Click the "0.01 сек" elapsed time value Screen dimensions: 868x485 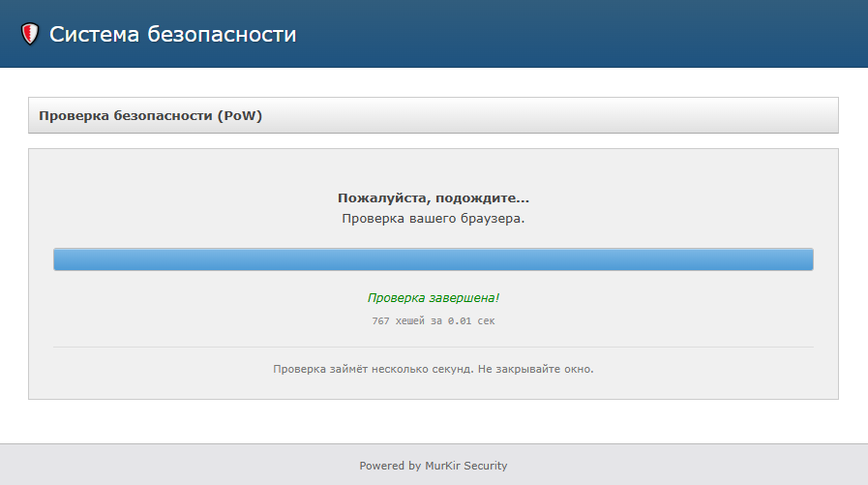470,320
